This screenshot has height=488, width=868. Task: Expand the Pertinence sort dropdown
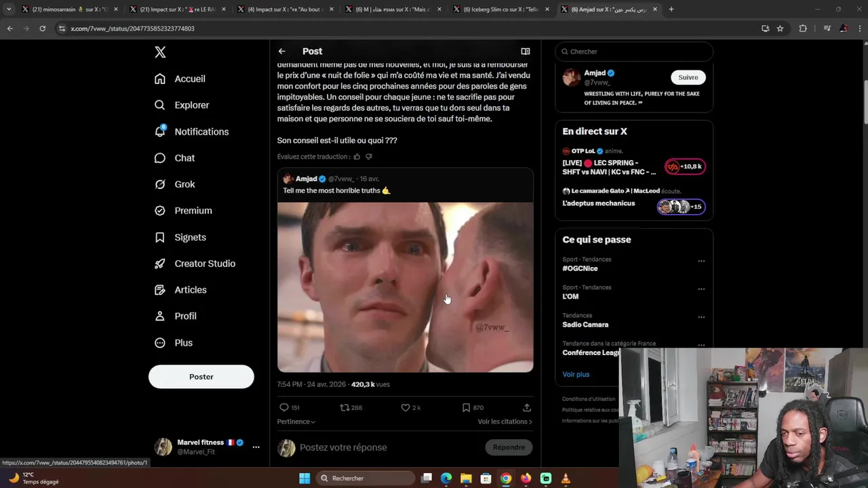[x=296, y=422]
